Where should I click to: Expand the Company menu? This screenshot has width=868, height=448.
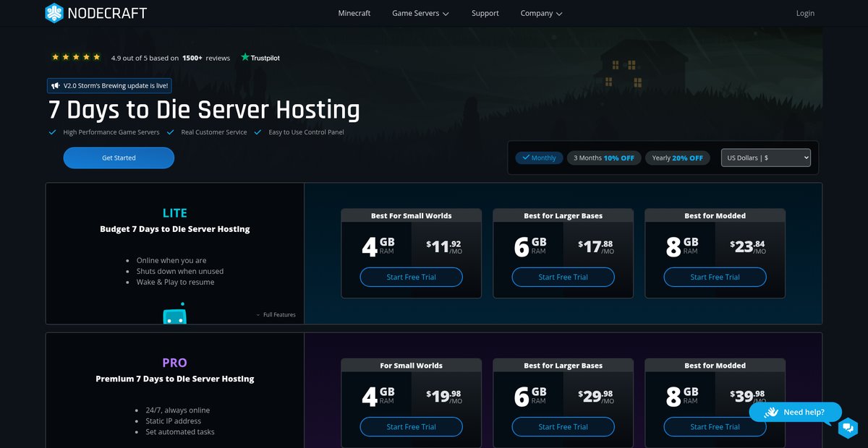click(x=541, y=13)
